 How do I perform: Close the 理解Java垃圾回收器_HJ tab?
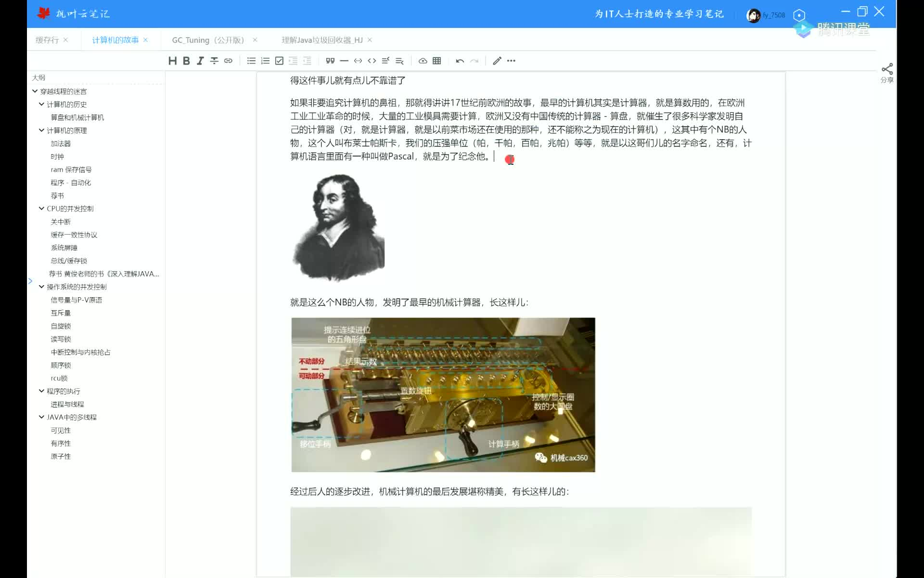[x=370, y=40]
